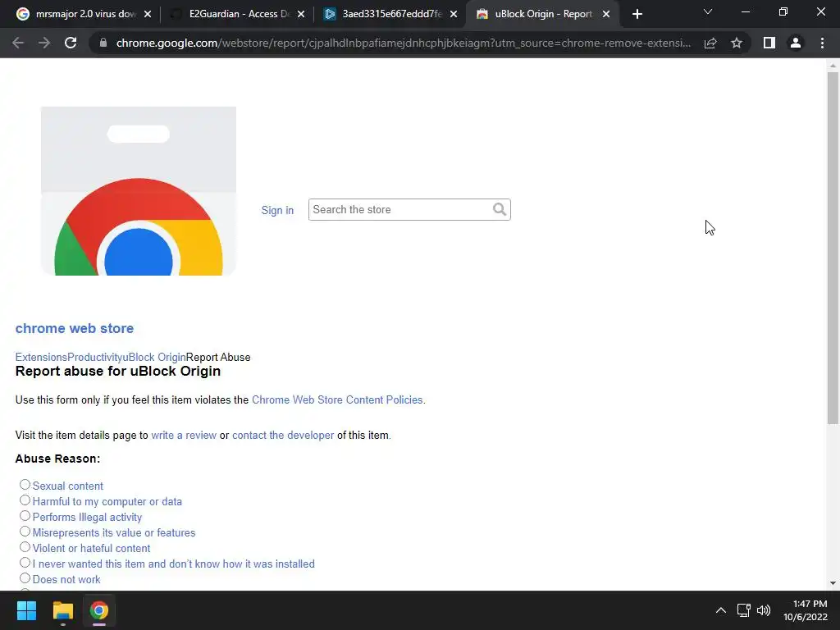Click the Chrome Web Store logo image
The height and width of the screenshot is (630, 840).
[x=138, y=190]
